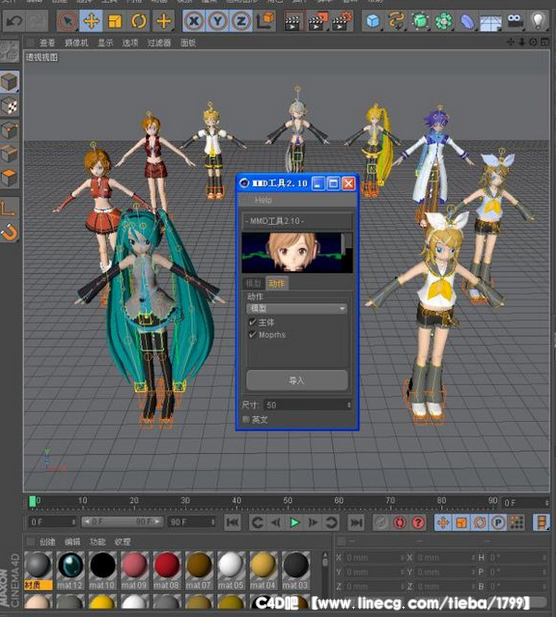Open the spline pen tool icon
Screen dimensions: 556x620
point(396,21)
